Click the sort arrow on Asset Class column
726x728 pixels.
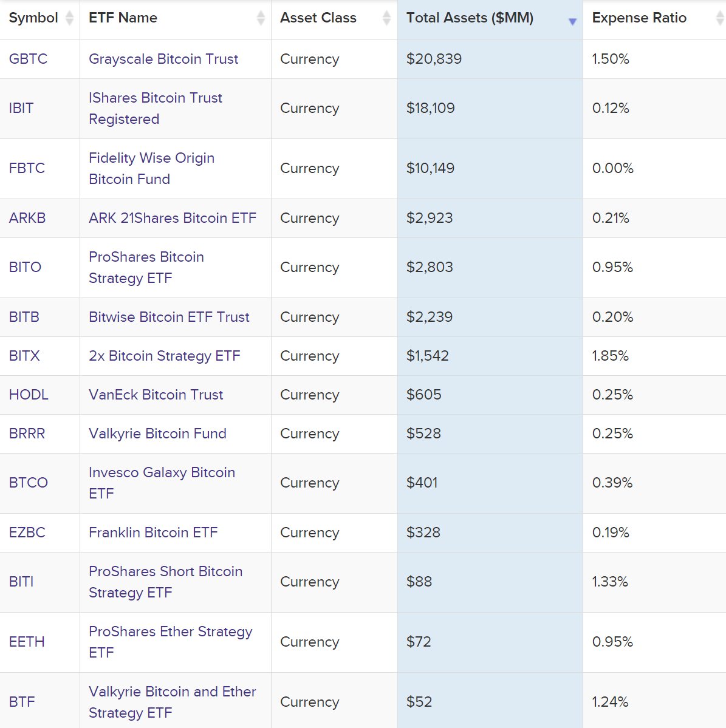[386, 18]
